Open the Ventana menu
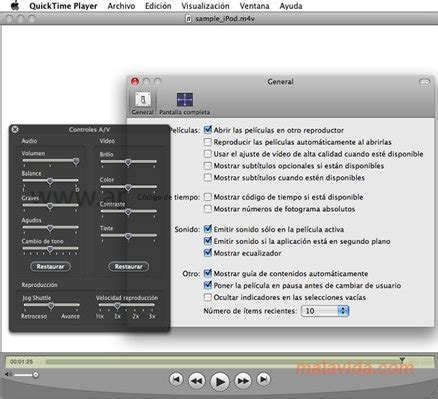This screenshot has height=399, width=438. [x=254, y=6]
